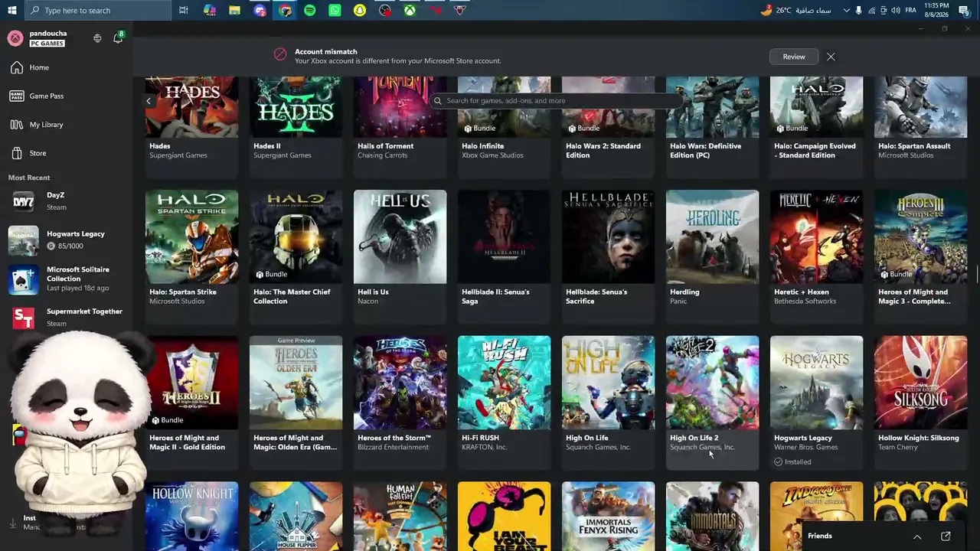Image resolution: width=980 pixels, height=551 pixels.
Task: Click the search magnifier icon in Xbox app
Action: [x=438, y=100]
